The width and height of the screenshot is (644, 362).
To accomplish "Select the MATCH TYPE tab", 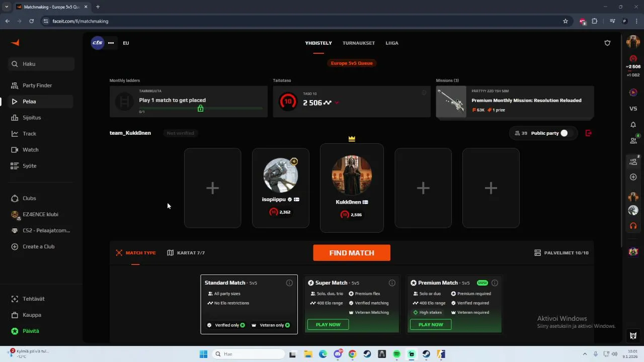I will tap(136, 253).
